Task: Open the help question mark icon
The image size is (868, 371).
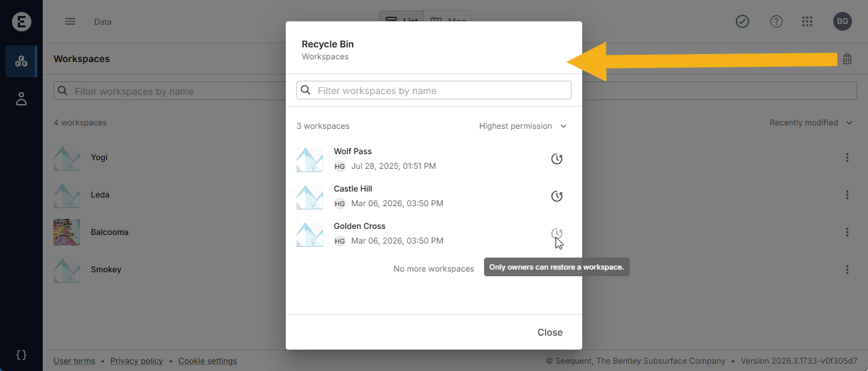Action: pos(776,21)
